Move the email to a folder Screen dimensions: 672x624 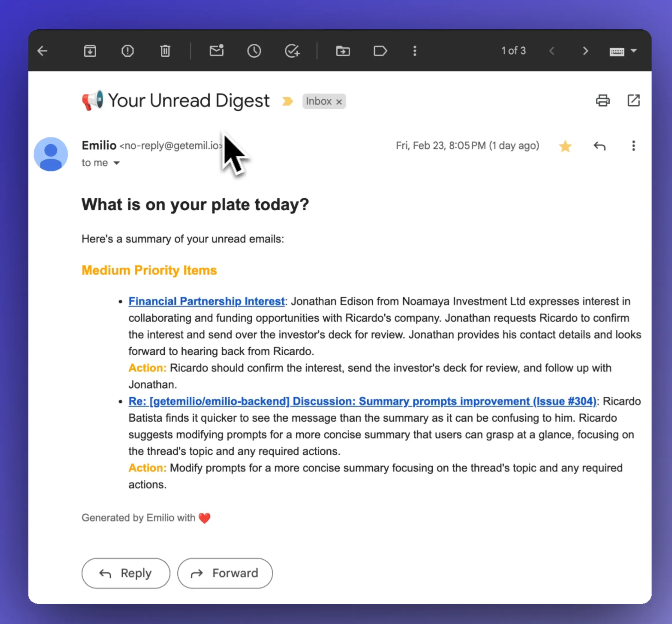343,51
